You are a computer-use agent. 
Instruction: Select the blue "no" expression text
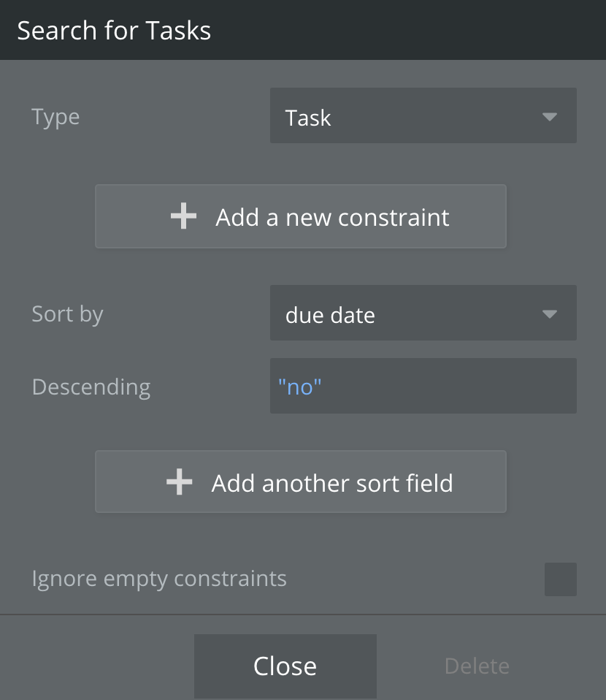pyautogui.click(x=299, y=387)
